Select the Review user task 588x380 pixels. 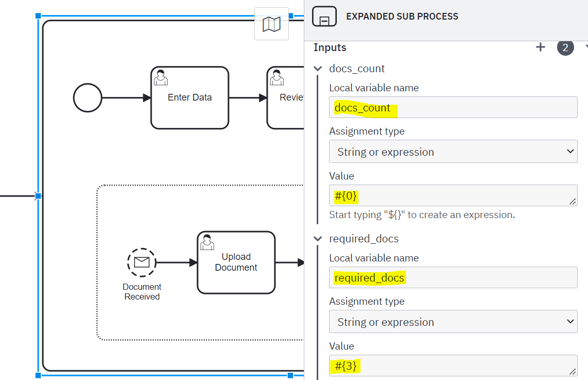click(285, 98)
